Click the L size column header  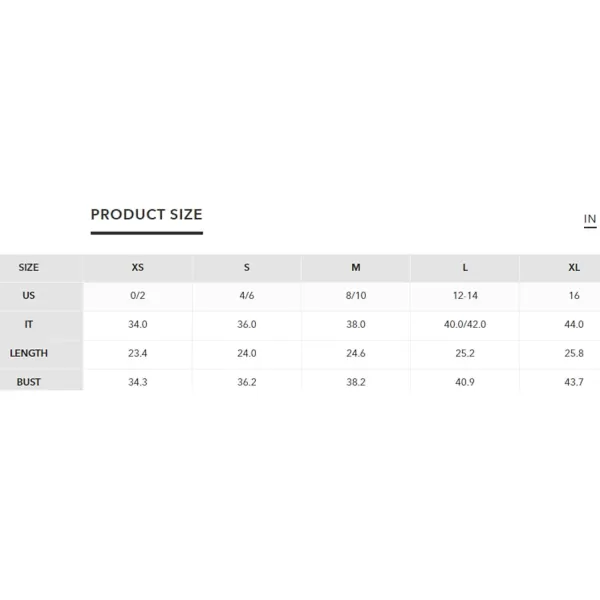pos(465,267)
